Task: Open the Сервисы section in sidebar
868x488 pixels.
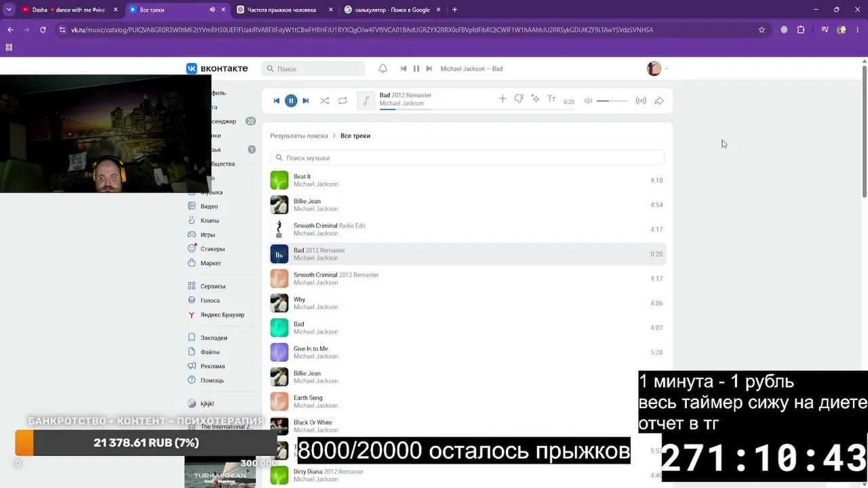Action: [x=213, y=286]
